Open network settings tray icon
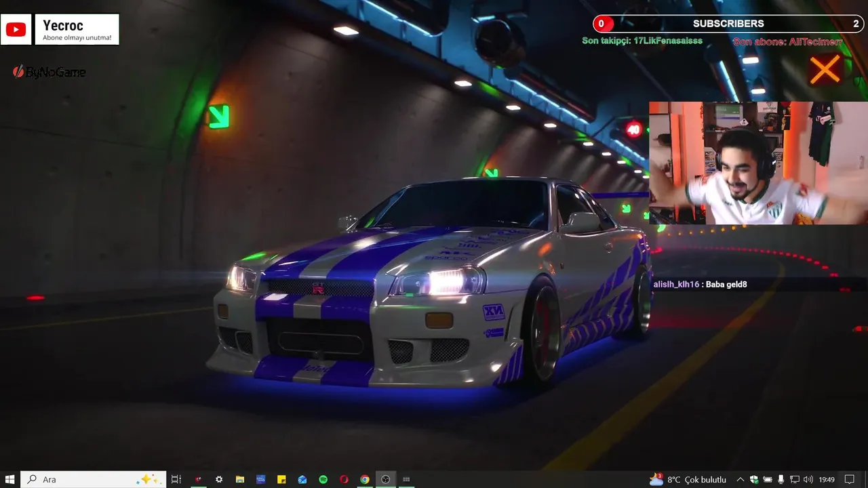 tap(795, 479)
